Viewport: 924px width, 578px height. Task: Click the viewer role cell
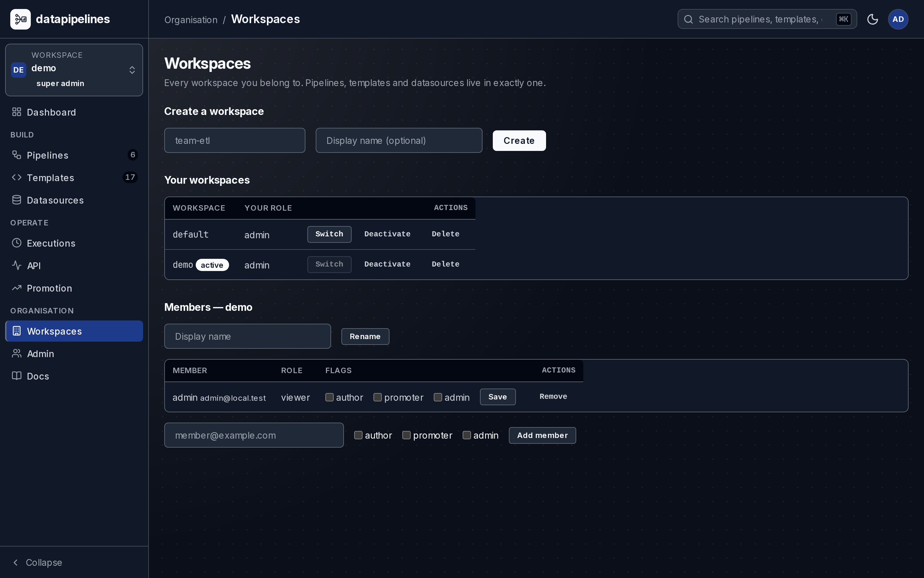(295, 398)
